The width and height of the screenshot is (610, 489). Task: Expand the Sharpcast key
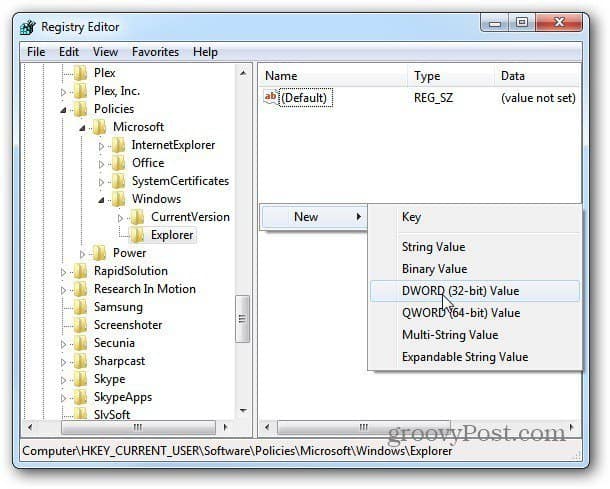click(63, 363)
